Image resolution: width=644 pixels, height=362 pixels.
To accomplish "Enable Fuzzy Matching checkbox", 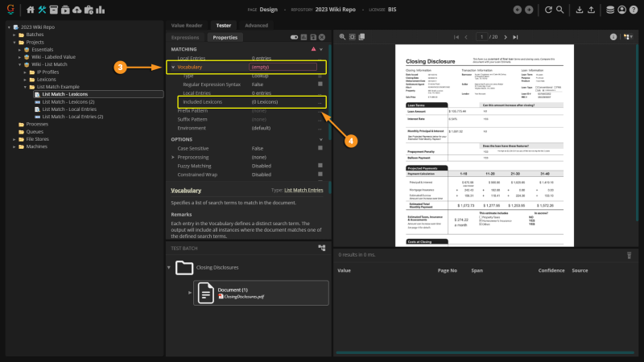I will 320,167.
